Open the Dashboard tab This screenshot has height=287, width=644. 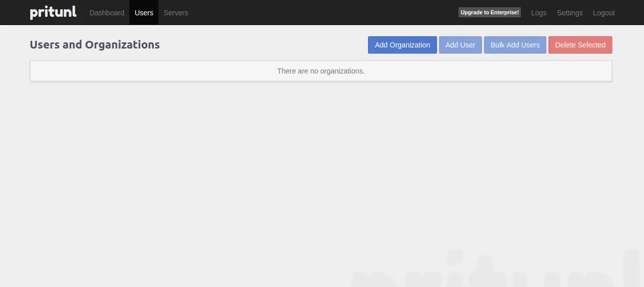tap(107, 13)
